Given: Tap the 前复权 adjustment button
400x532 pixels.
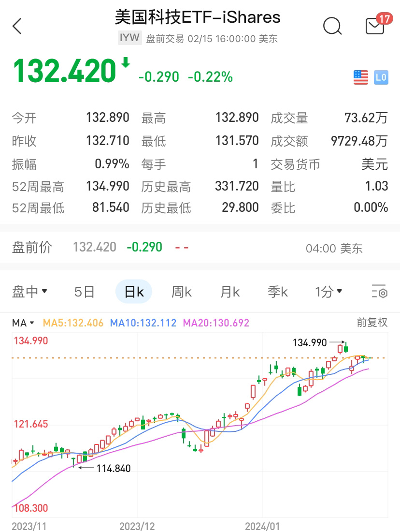Looking at the screenshot, I should coord(372,322).
